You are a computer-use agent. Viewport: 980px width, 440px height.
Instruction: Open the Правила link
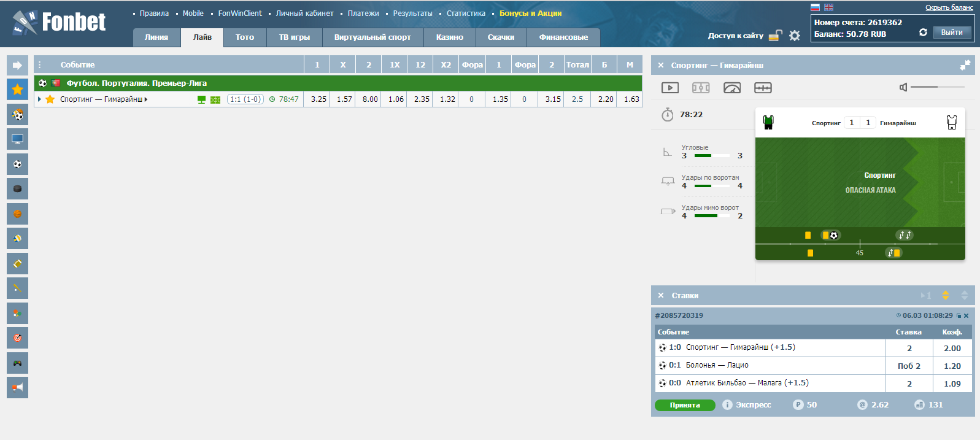tap(154, 14)
